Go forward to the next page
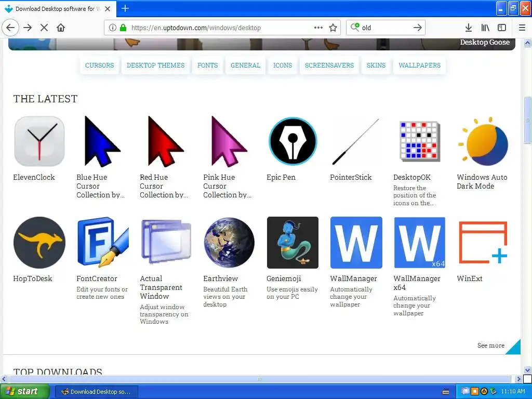The image size is (532, 399). (x=28, y=28)
